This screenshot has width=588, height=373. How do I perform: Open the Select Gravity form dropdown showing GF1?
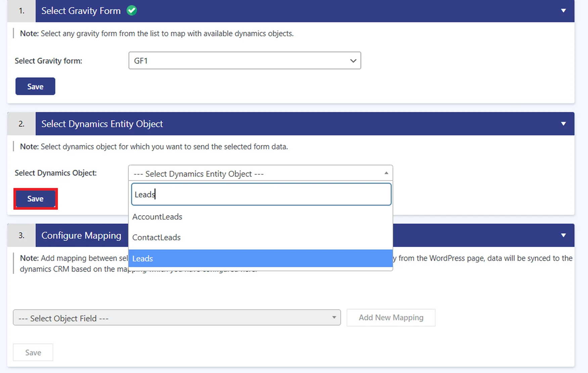tap(244, 60)
